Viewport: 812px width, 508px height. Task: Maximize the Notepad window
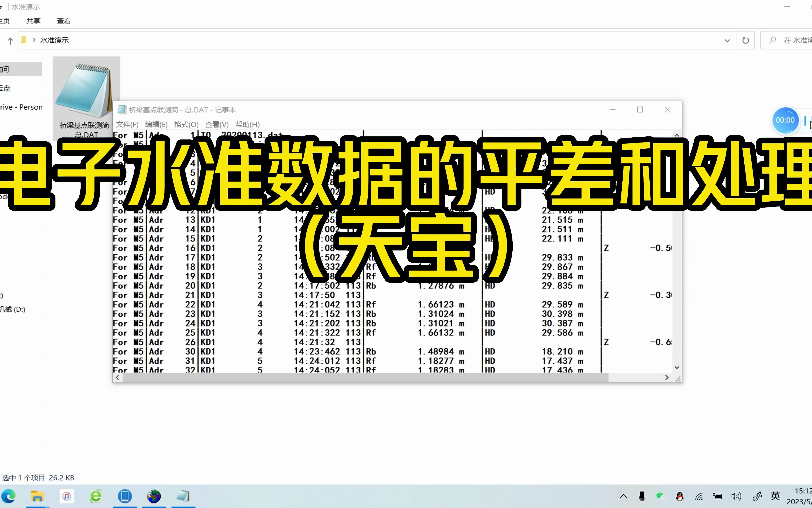640,110
